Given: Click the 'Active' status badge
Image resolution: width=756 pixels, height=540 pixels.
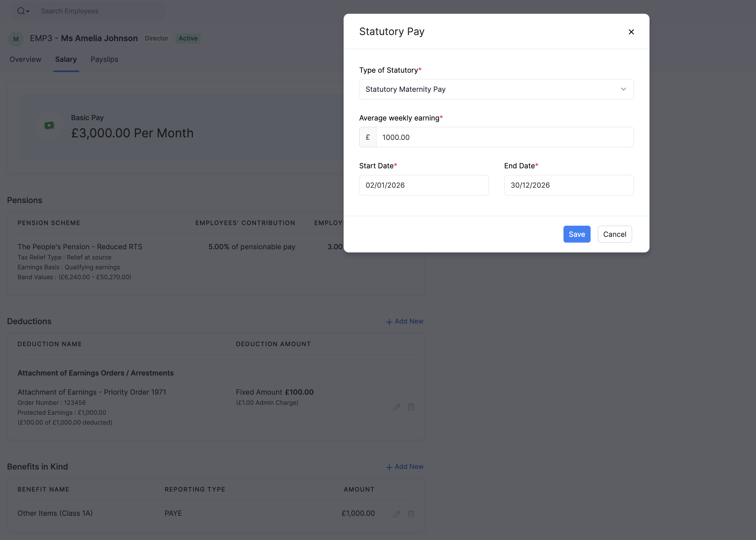Looking at the screenshot, I should (188, 38).
